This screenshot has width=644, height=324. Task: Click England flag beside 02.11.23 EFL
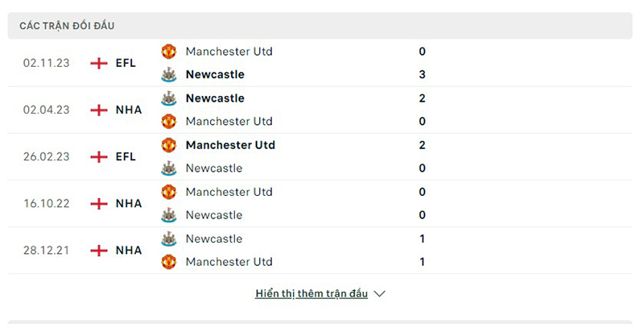pyautogui.click(x=99, y=63)
